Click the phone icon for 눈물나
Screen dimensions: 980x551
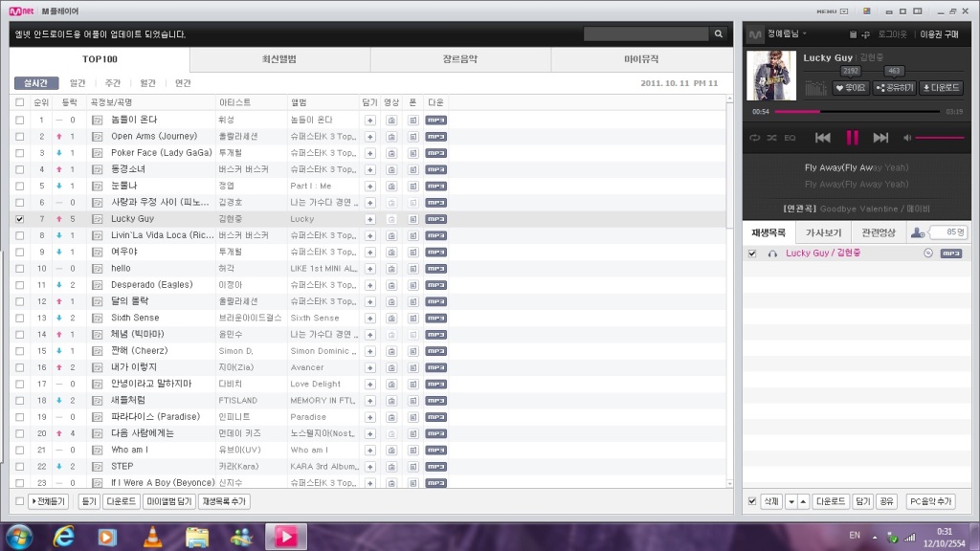pyautogui.click(x=413, y=187)
